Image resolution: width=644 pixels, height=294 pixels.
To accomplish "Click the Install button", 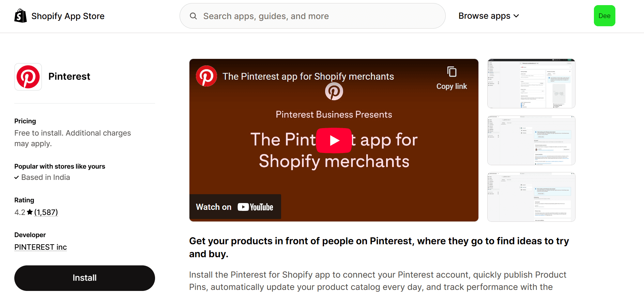I will (84, 278).
